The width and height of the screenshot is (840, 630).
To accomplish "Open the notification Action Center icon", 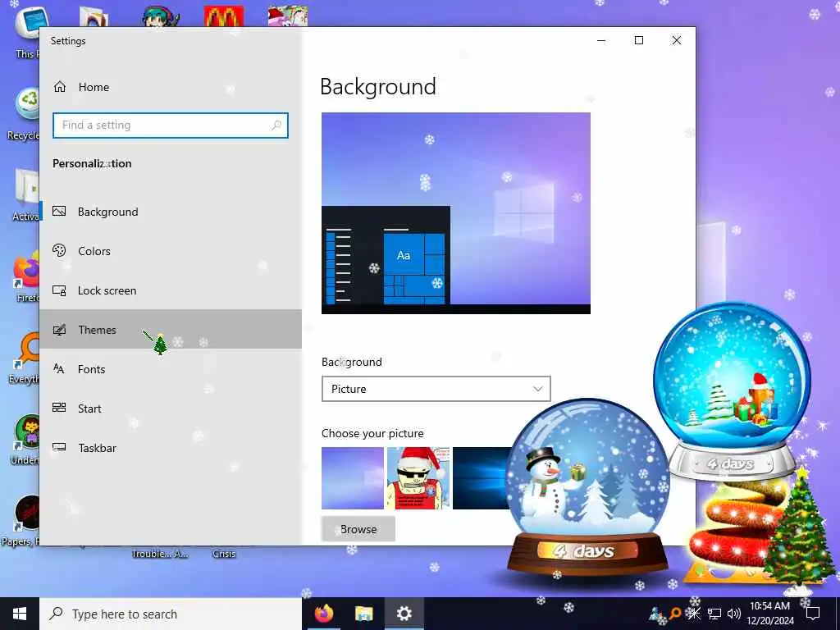I will point(813,614).
